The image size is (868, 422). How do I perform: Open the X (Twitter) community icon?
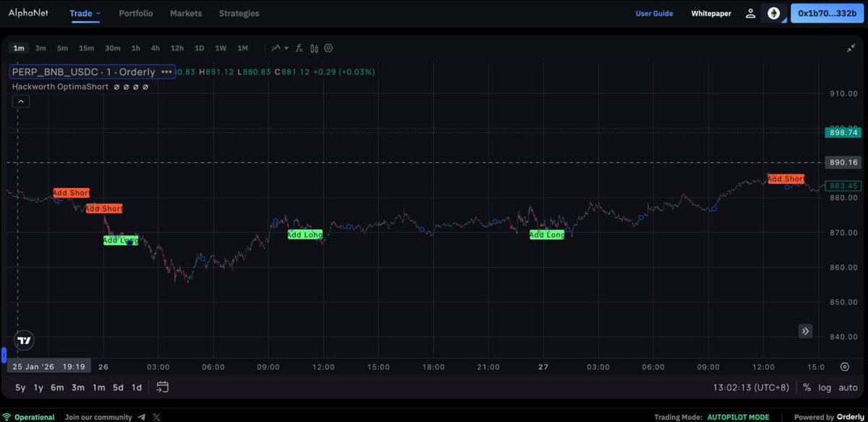point(156,417)
